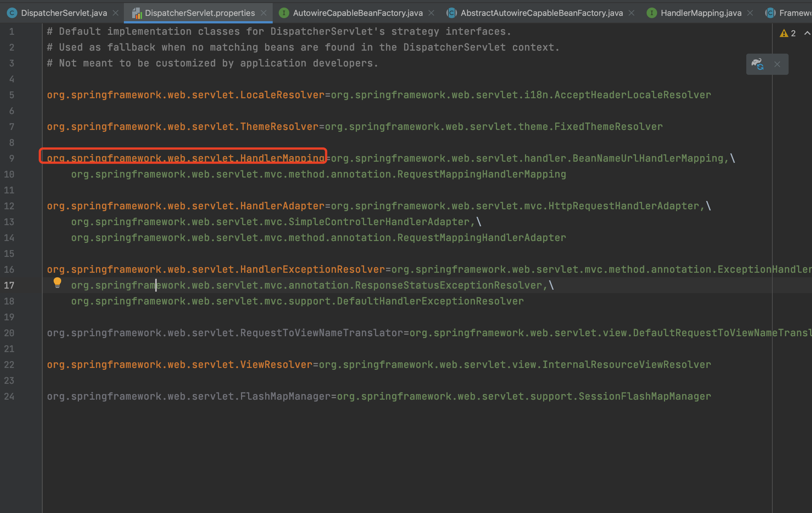Click the Maven reload changes icon
Viewport: 812px width, 513px height.
click(758, 64)
